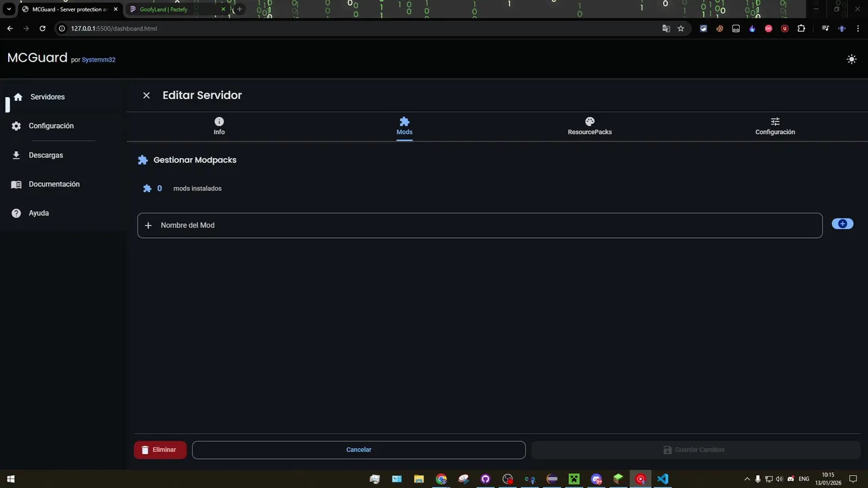The image size is (868, 488).
Task: Click the browser forward arrow
Action: coord(26,28)
